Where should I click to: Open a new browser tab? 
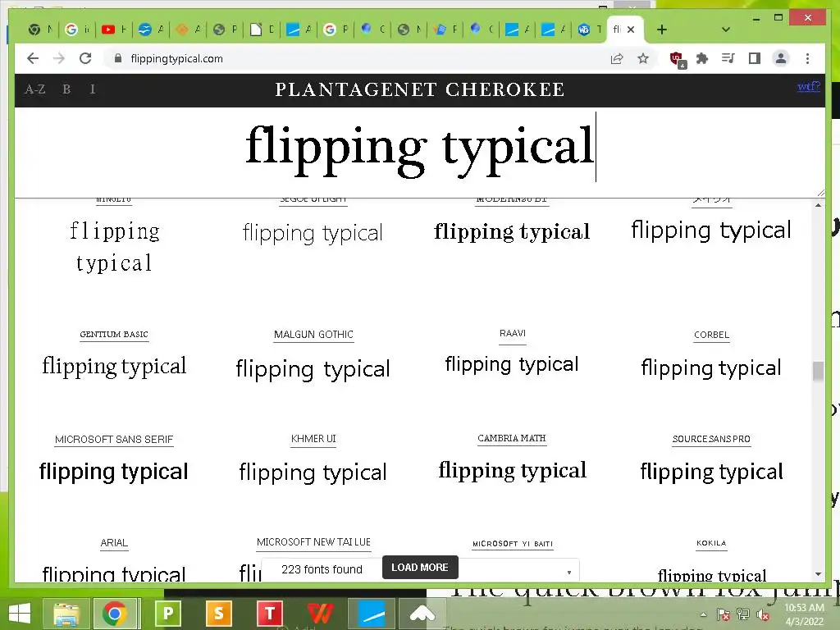(662, 30)
